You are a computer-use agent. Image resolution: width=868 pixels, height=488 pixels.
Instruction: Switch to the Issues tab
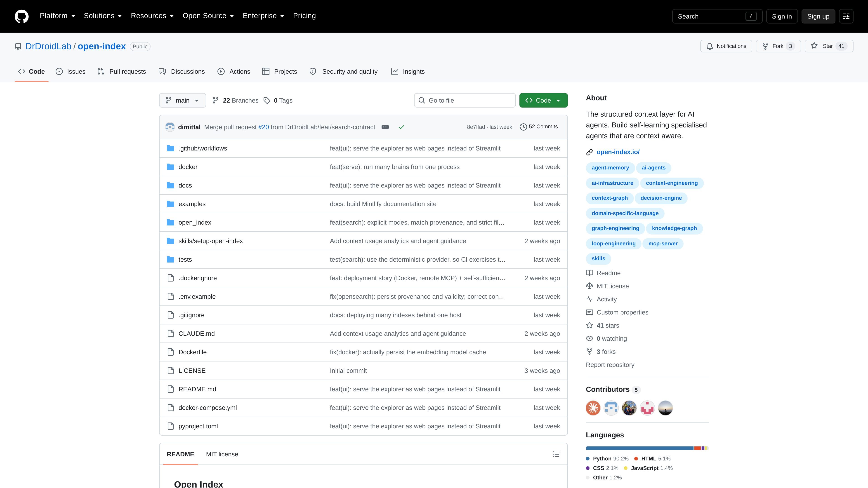tap(71, 71)
